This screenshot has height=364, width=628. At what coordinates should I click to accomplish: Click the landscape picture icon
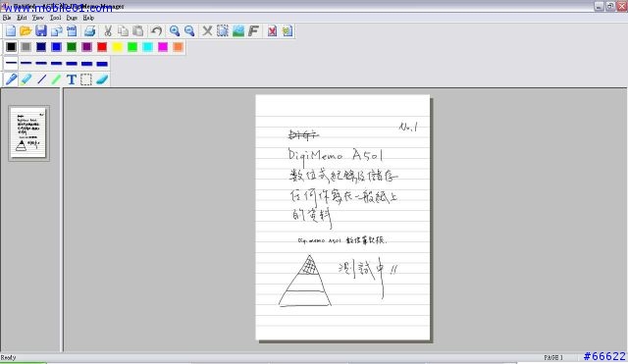238,30
